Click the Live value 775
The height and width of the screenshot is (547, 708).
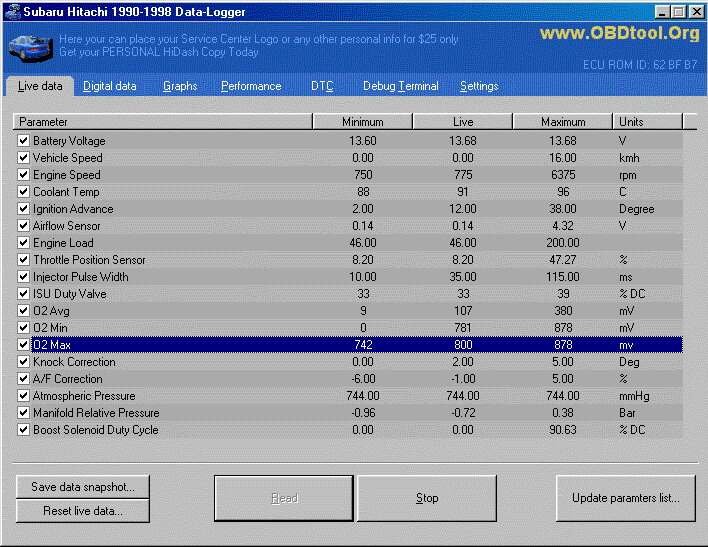463,175
